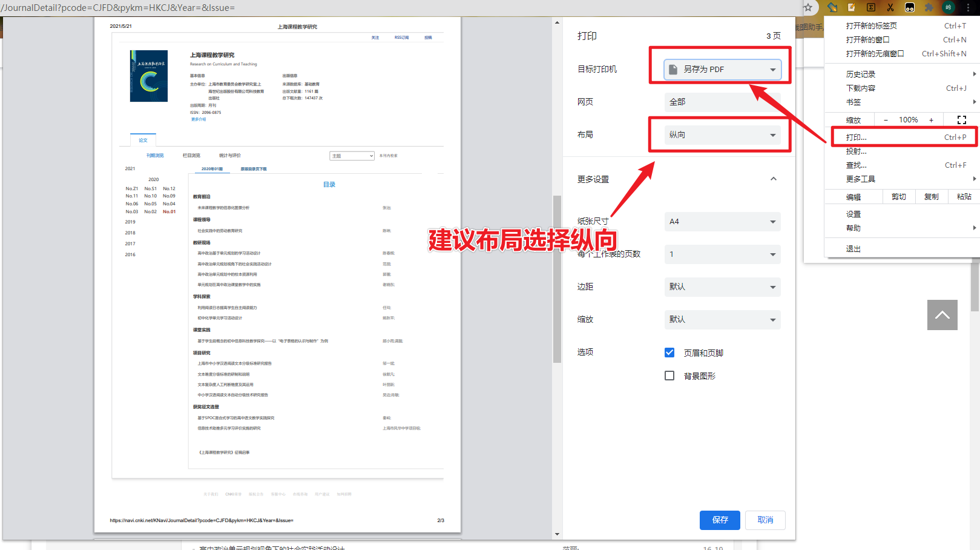980x550 pixels.
Task: Collapse the 更多设置 section
Action: coord(774,179)
